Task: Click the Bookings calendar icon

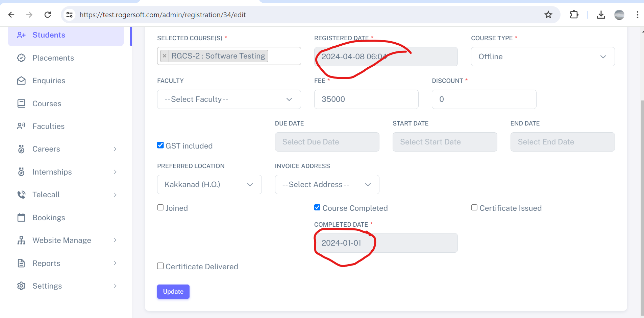Action: tap(21, 218)
